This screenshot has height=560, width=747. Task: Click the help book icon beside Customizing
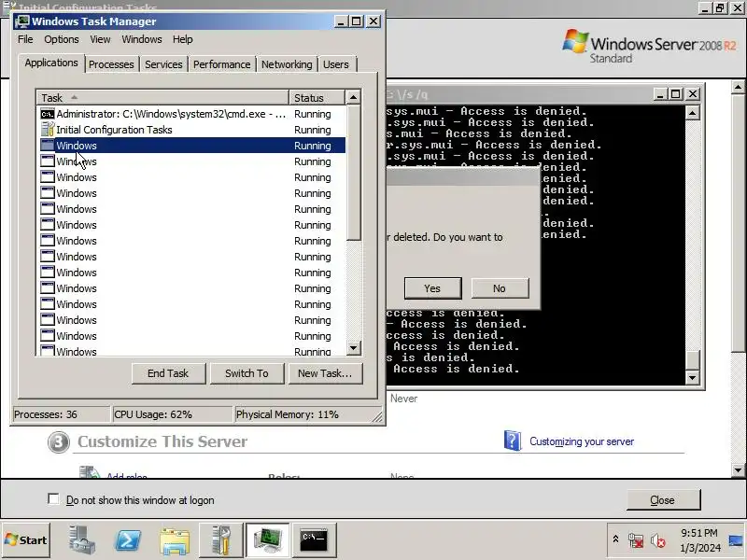click(x=513, y=441)
